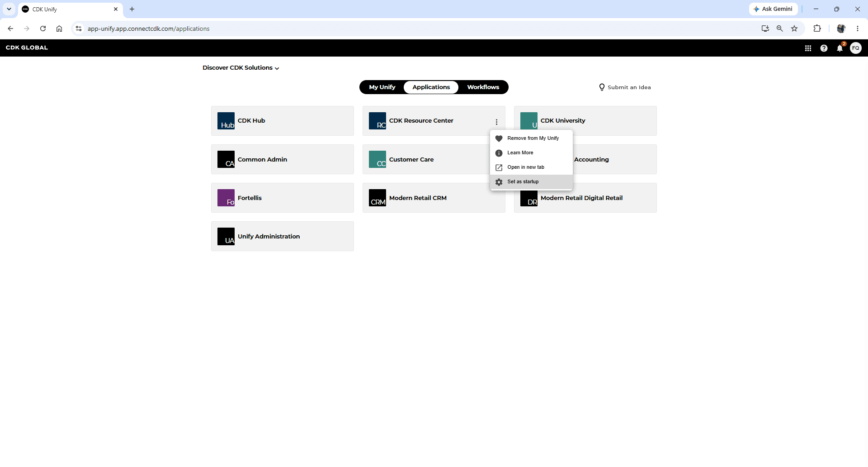Click the Modern Retail CRM tile label
The width and height of the screenshot is (868, 467).
pyautogui.click(x=418, y=198)
